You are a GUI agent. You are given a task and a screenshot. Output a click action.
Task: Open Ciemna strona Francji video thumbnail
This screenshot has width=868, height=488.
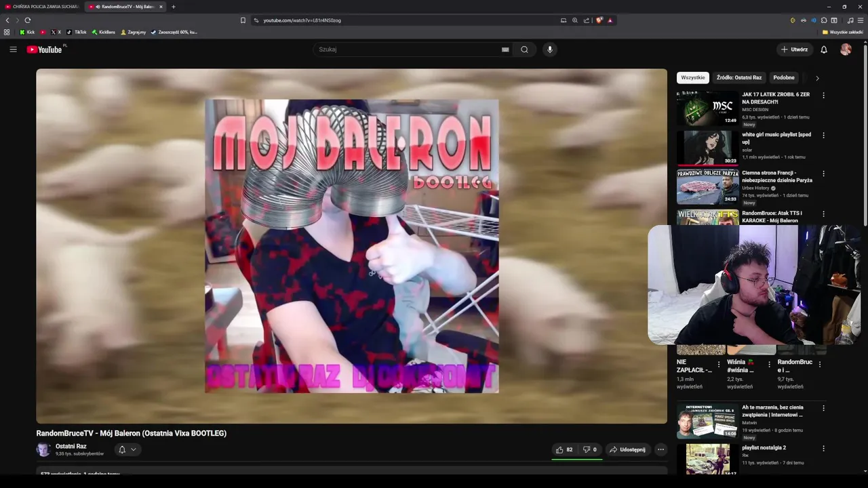point(707,187)
